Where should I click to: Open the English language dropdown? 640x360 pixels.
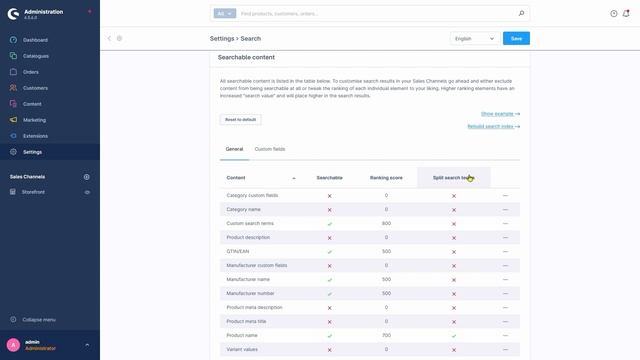click(474, 38)
